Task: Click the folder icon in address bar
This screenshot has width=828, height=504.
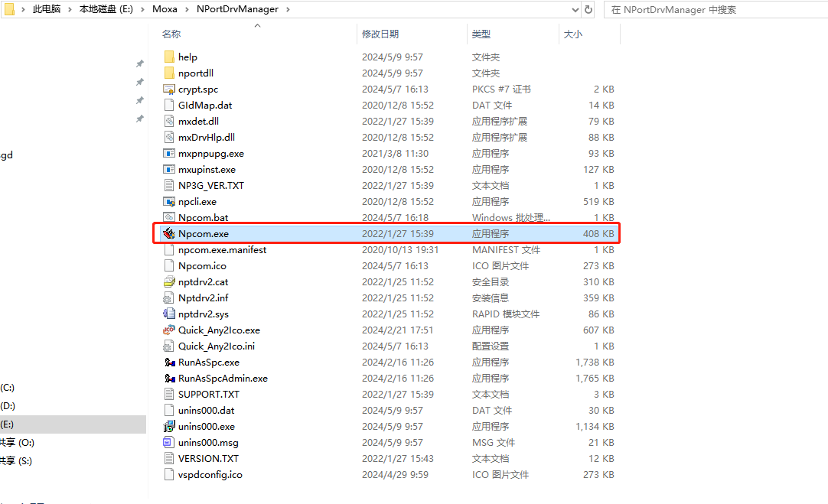Action: point(9,9)
